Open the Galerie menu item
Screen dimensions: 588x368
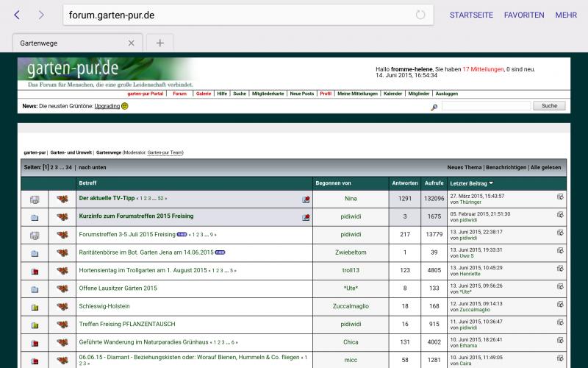coord(204,94)
